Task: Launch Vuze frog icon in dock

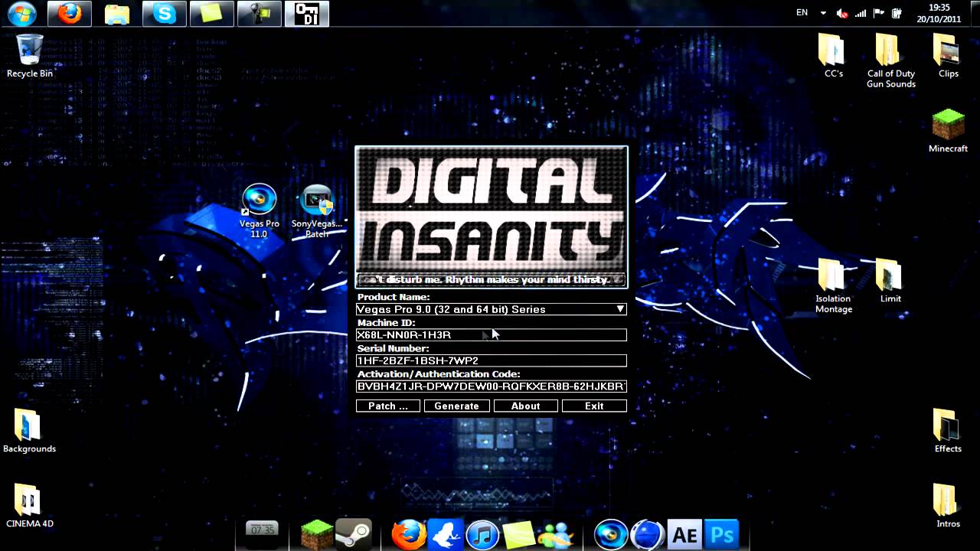Action: (x=446, y=534)
